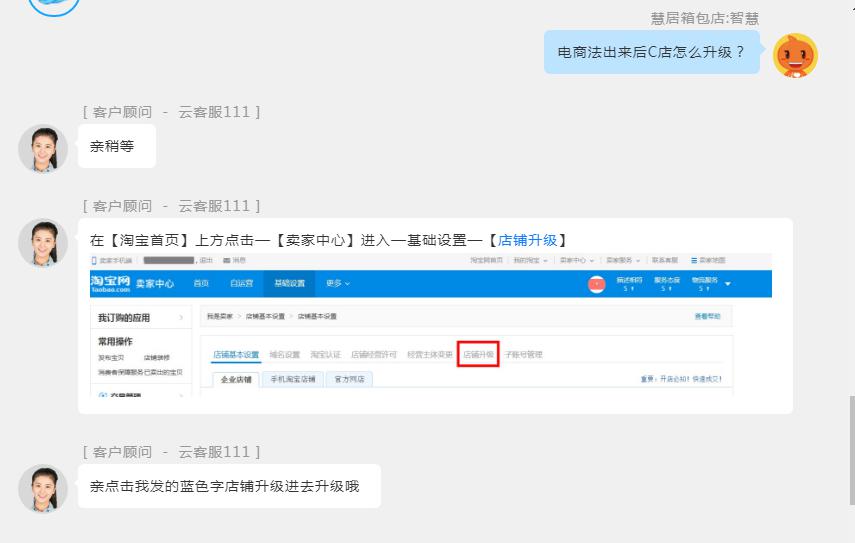Open the 卖家中心 top dropdown menu
This screenshot has width=855, height=543.
573,260
